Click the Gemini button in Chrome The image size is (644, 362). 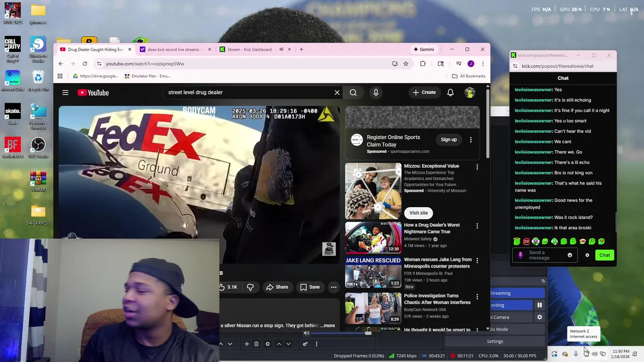pos(424,49)
